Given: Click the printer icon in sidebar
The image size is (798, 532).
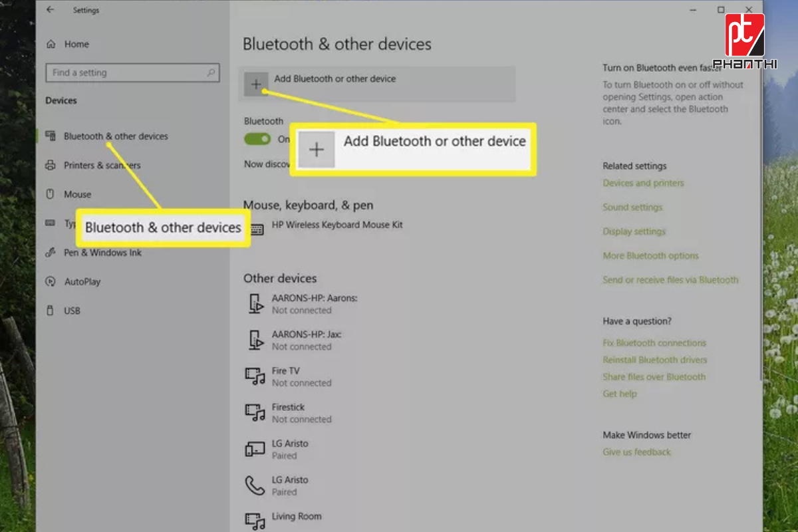Looking at the screenshot, I should (x=51, y=165).
